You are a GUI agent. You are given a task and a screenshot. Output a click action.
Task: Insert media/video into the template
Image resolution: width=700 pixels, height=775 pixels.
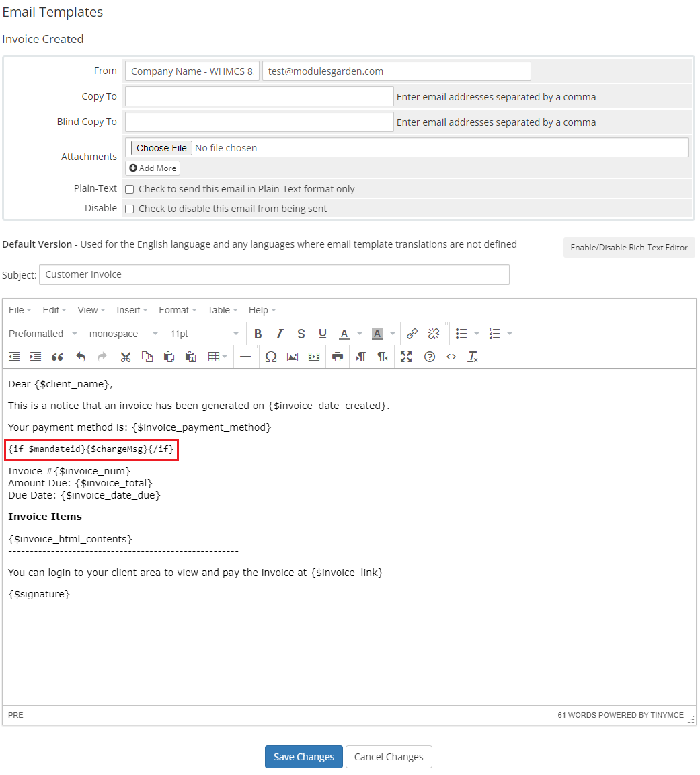(x=314, y=357)
